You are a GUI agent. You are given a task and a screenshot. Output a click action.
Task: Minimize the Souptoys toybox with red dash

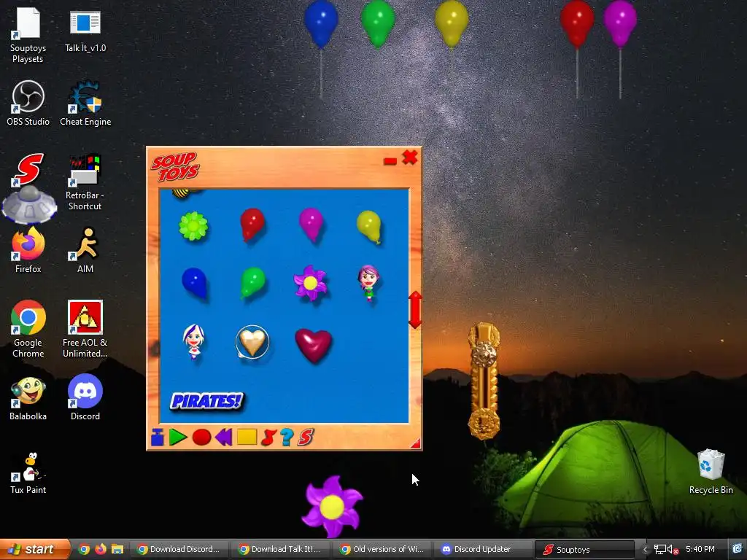pos(390,161)
